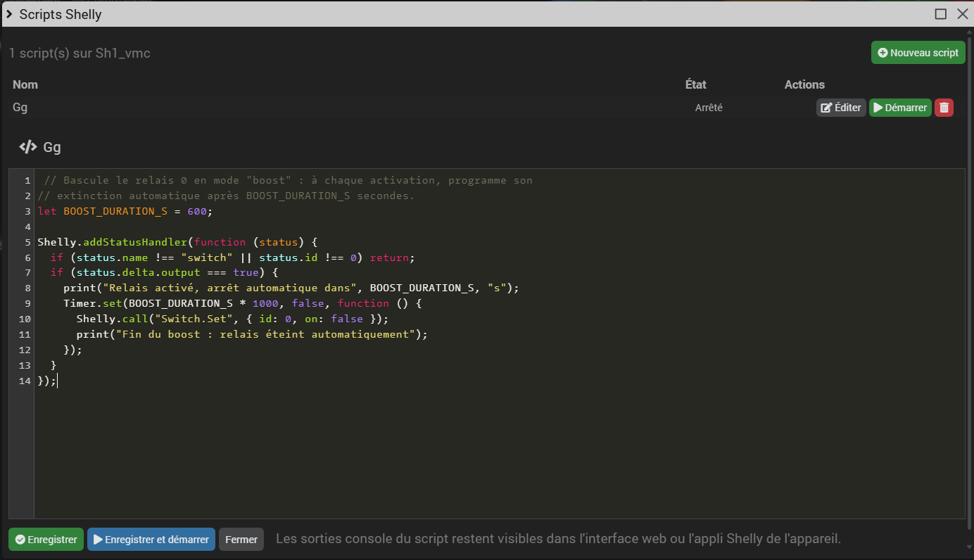Click line number 9 in the gutter
The image size is (974, 560).
(x=27, y=303)
